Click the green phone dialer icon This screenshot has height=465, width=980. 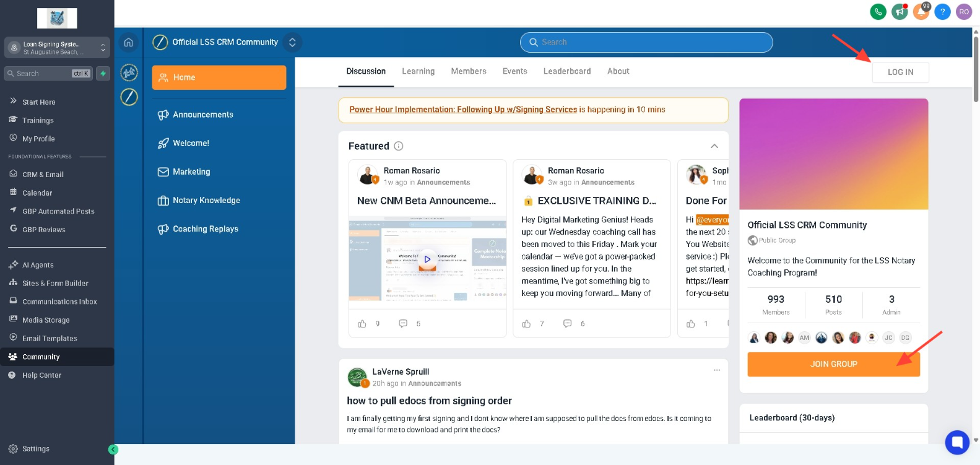(x=878, y=12)
